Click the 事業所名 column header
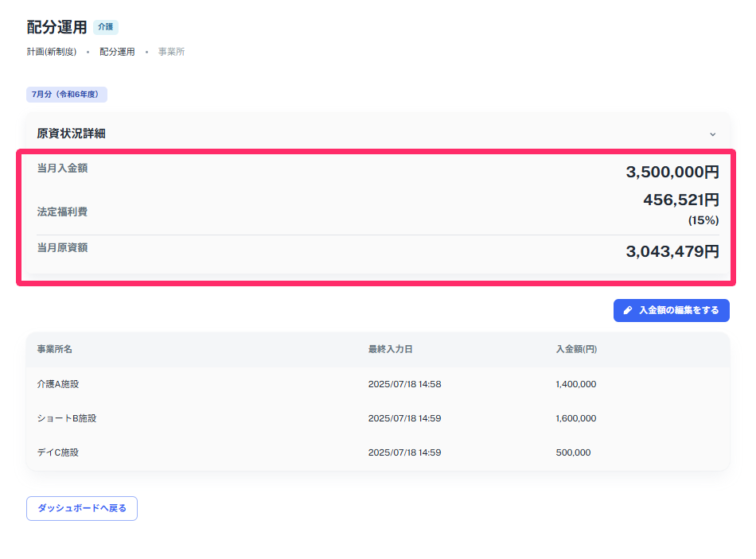The height and width of the screenshot is (559, 756). [x=54, y=349]
